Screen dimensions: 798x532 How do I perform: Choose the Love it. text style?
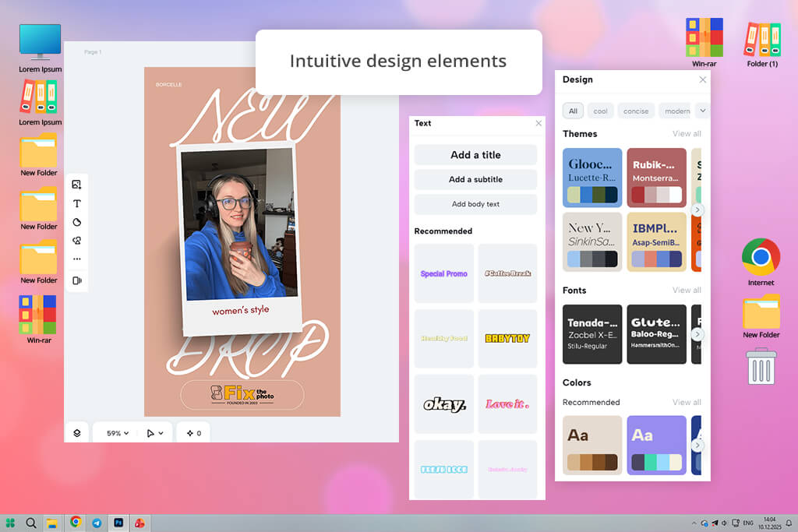click(507, 404)
